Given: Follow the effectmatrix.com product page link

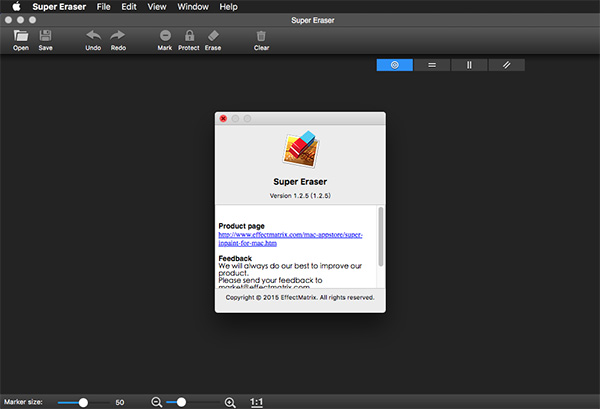Looking at the screenshot, I should pyautogui.click(x=290, y=239).
